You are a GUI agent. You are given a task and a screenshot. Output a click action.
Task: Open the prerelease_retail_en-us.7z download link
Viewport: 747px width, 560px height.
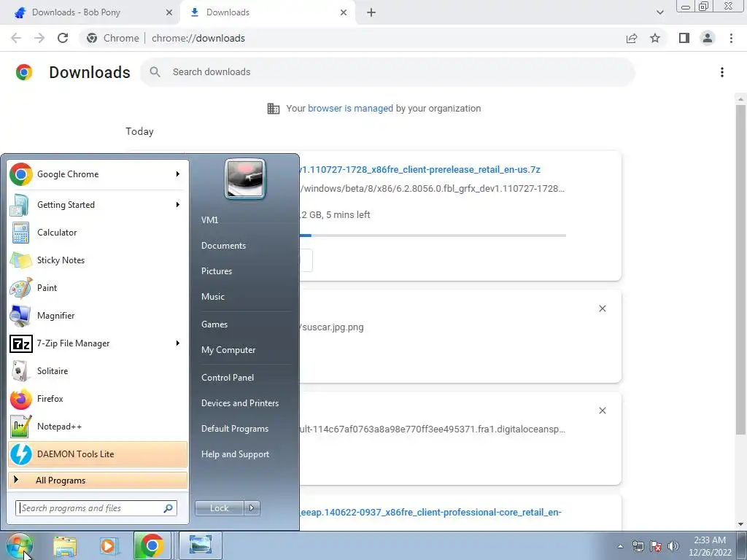[420, 169]
